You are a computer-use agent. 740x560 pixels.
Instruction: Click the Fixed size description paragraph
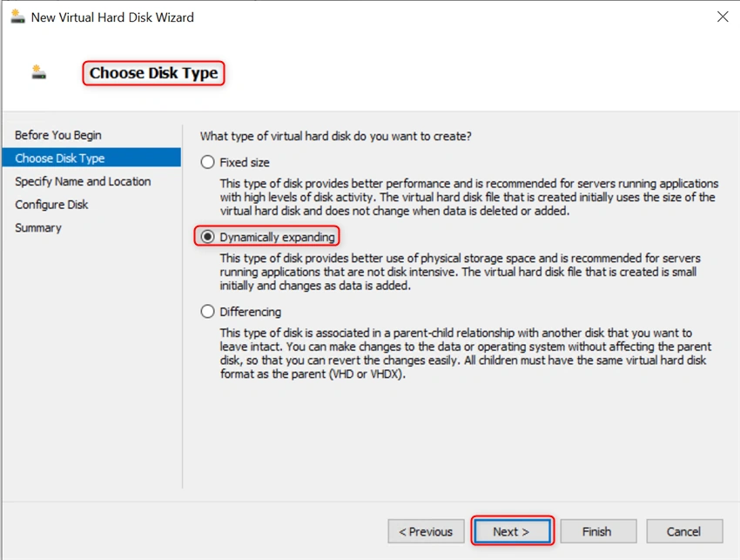[x=469, y=197]
